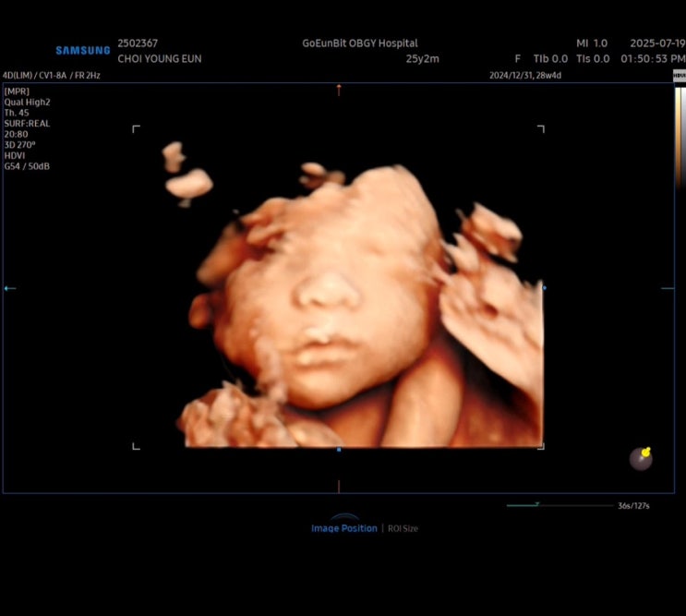Click the cine playback progress bar
Image resolution: width=686 pixels, height=616 pixels.
[x=560, y=505]
